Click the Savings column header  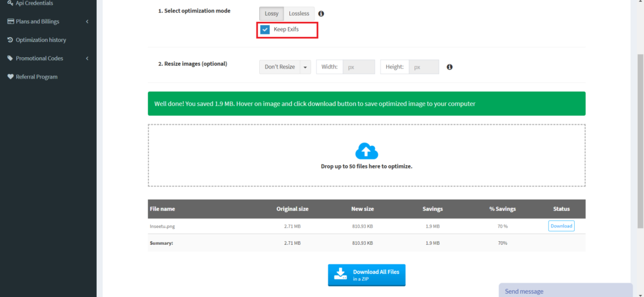point(433,209)
